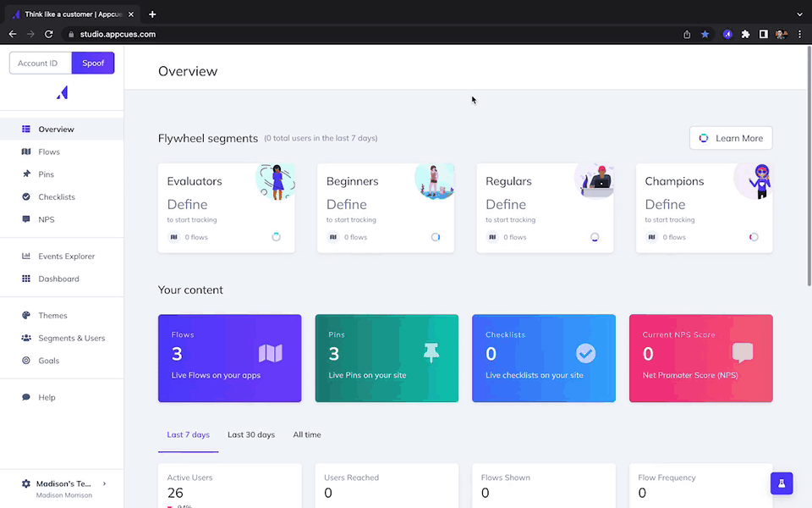
Task: Open the Evaluators segment card
Action: click(227, 208)
